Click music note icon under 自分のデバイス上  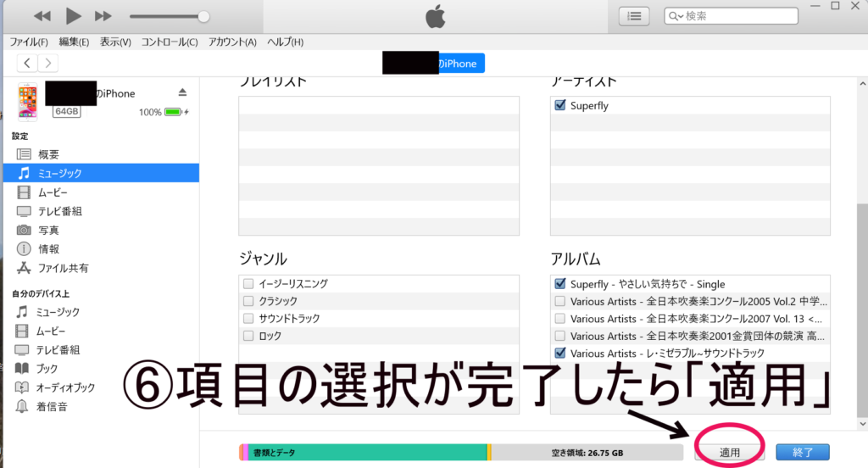[21, 312]
